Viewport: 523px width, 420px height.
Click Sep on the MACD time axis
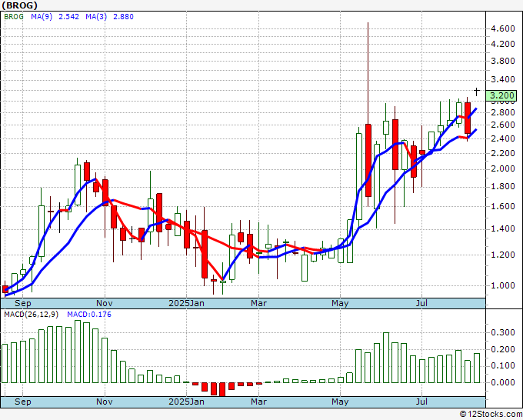pos(22,402)
